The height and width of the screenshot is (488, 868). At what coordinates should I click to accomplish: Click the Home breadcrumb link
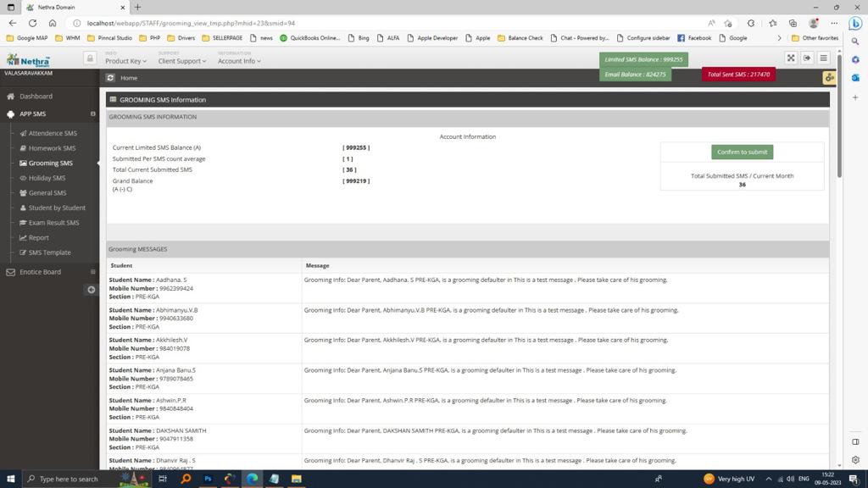[129, 78]
